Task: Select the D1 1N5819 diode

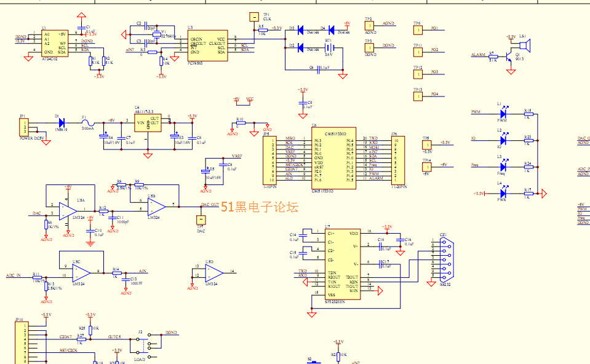Action: click(62, 123)
